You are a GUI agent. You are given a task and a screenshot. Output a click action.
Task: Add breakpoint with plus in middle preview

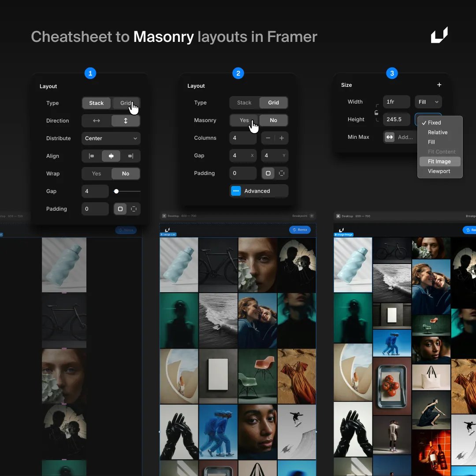[312, 216]
